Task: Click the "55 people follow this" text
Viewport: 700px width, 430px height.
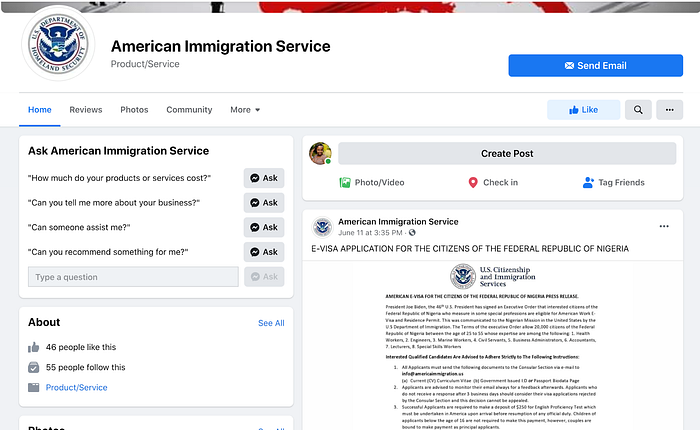Action: 86,367
